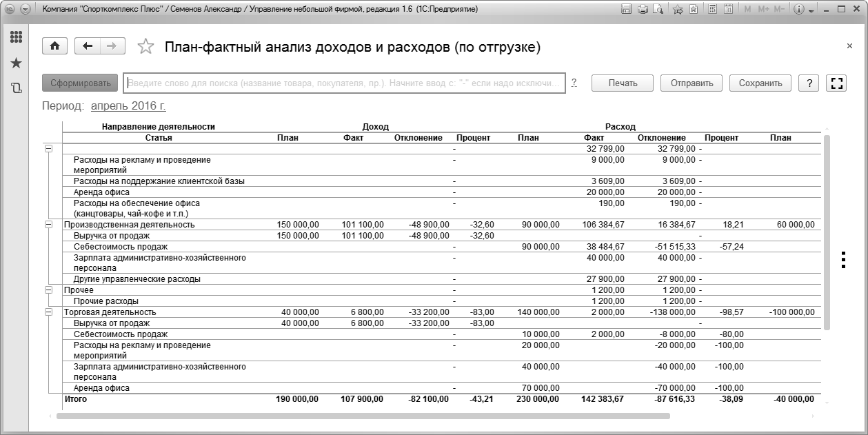Open the calculator icon
The height and width of the screenshot is (435, 868).
711,10
